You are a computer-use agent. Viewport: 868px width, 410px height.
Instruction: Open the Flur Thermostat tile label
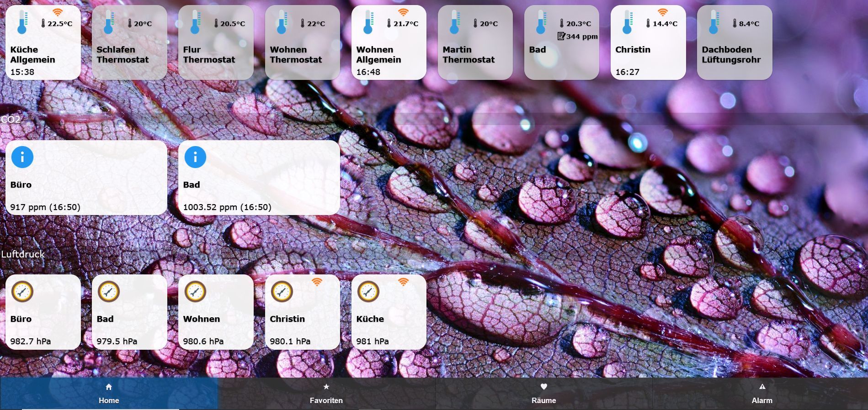[209, 55]
